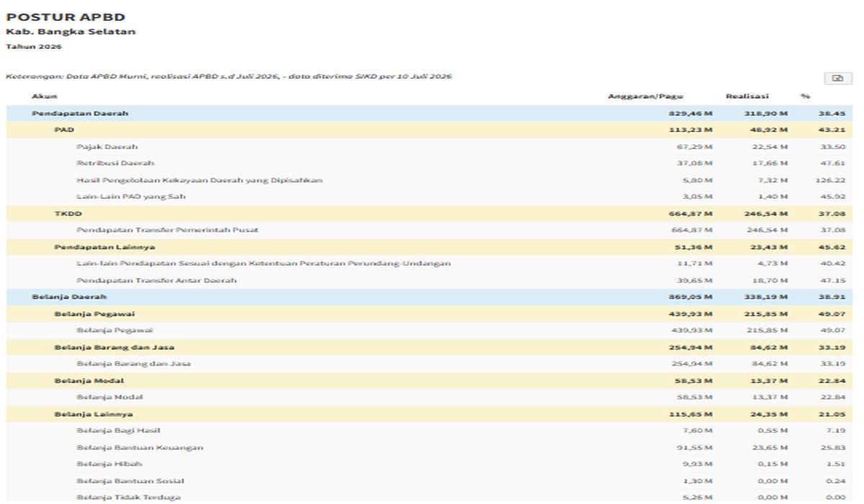Select the Belanja Hibah row

coord(429,464)
